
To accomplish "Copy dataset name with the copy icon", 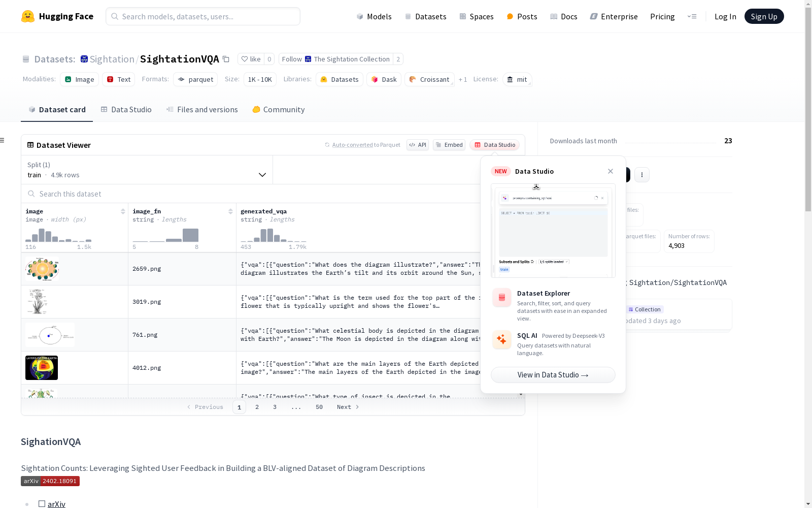I will (x=226, y=59).
